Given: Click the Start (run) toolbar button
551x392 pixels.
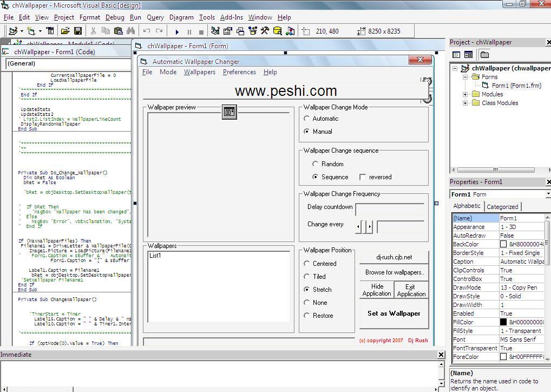Looking at the screenshot, I should 177,31.
